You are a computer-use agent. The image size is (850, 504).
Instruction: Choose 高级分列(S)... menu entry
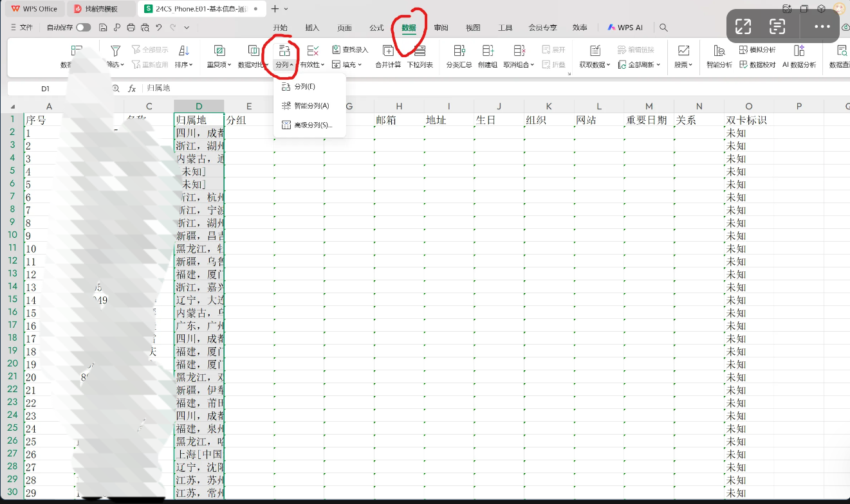tap(313, 125)
